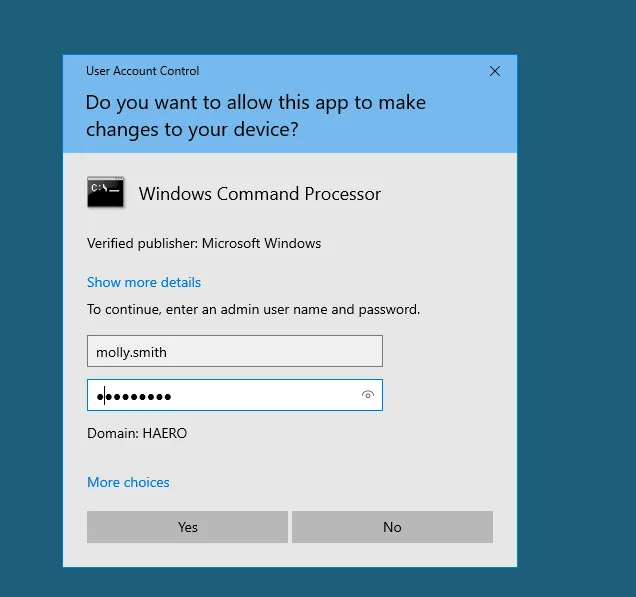Image resolution: width=636 pixels, height=597 pixels.
Task: Click the Windows Command Processor app icon
Action: pos(105,192)
